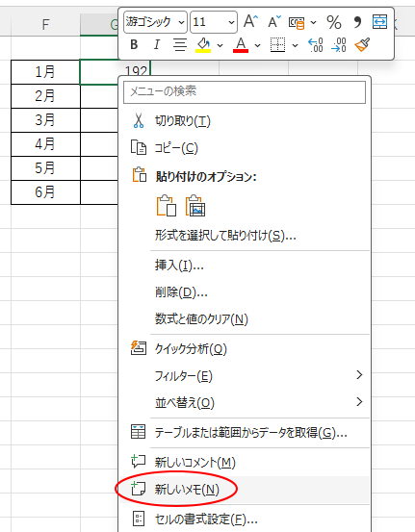415x532 pixels.
Task: Select テーブルまたは範囲からデータを取得(G)...
Action: pyautogui.click(x=245, y=433)
